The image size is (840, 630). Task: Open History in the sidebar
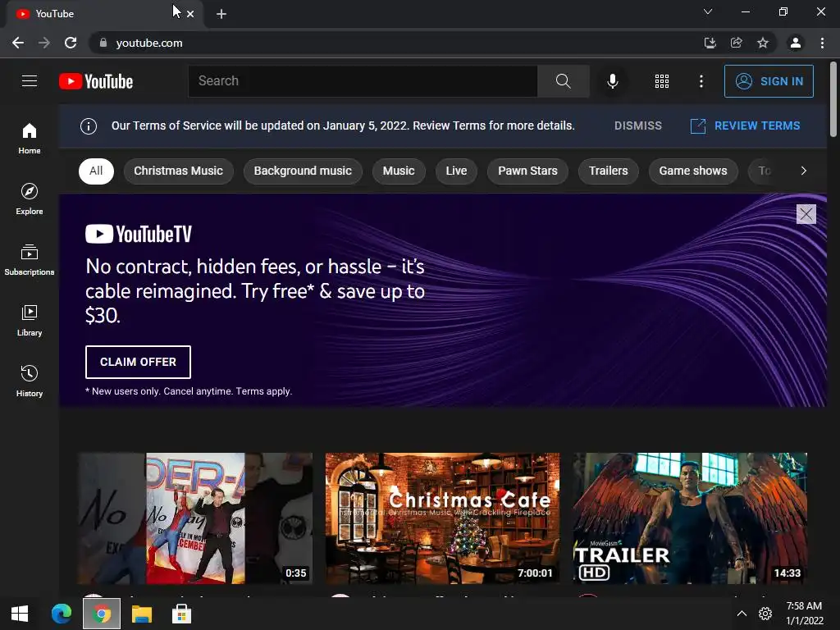tap(30, 381)
